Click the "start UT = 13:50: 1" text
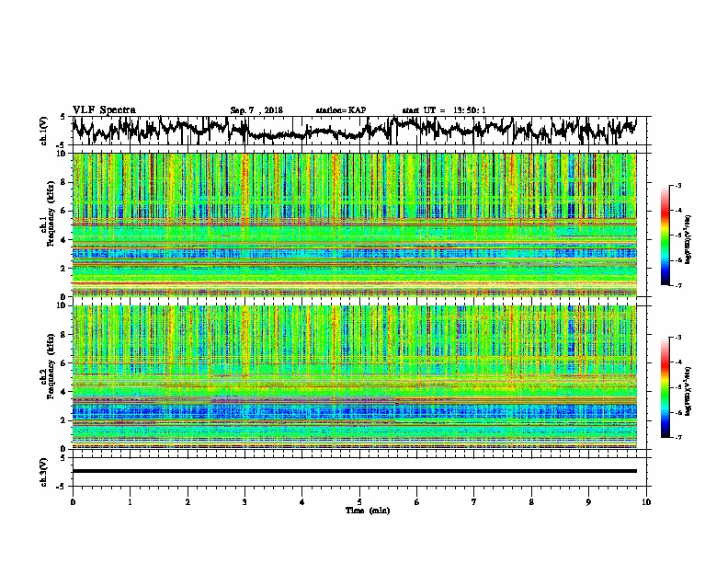Viewport: 728px width, 563px height. point(443,110)
